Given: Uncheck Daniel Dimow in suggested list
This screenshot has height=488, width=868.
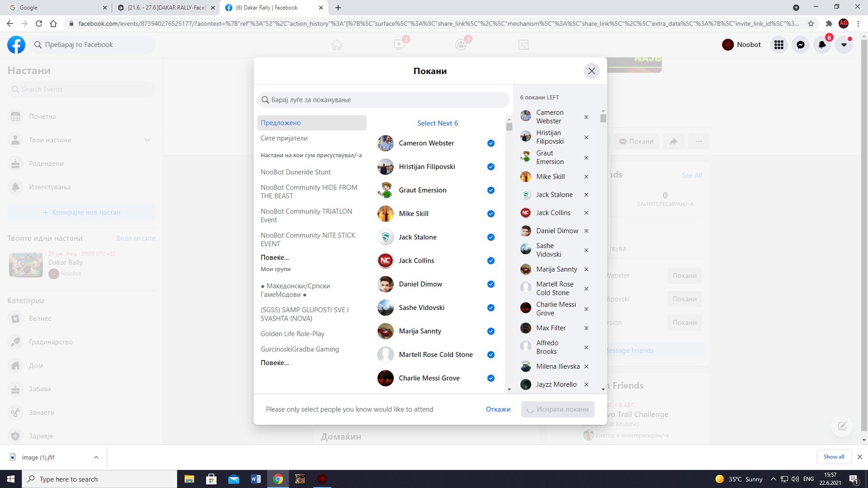Looking at the screenshot, I should (491, 284).
